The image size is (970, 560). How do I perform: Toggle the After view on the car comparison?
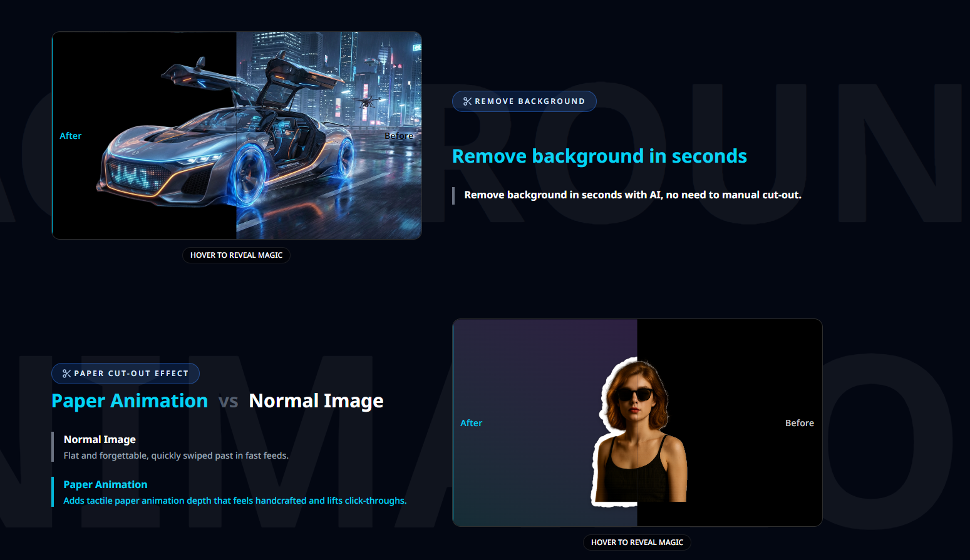[x=70, y=135]
